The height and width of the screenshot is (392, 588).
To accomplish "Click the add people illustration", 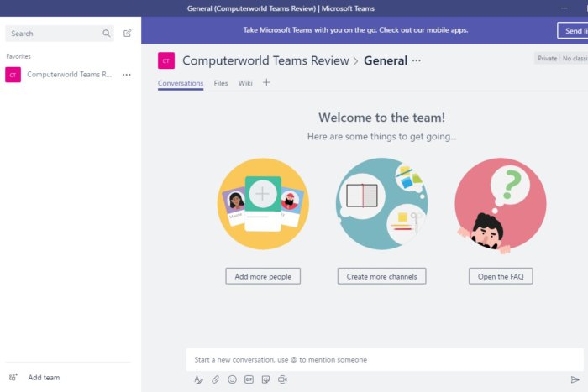I will coord(263,204).
